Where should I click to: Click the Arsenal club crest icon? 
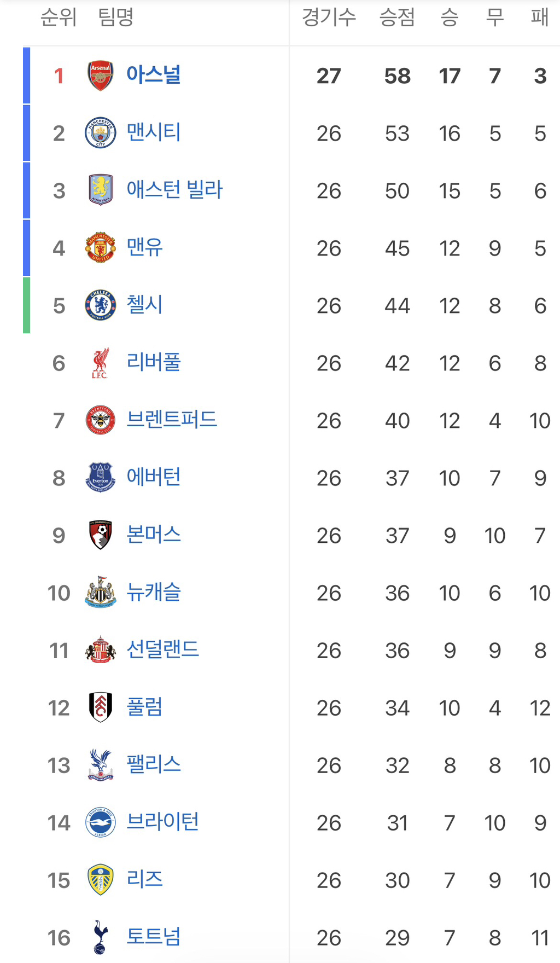coord(101,76)
